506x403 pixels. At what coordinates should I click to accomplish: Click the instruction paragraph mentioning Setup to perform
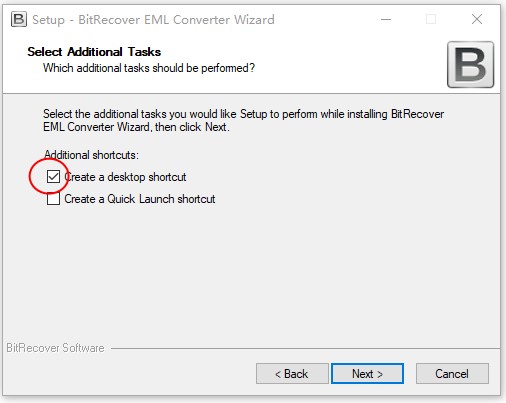coord(243,120)
